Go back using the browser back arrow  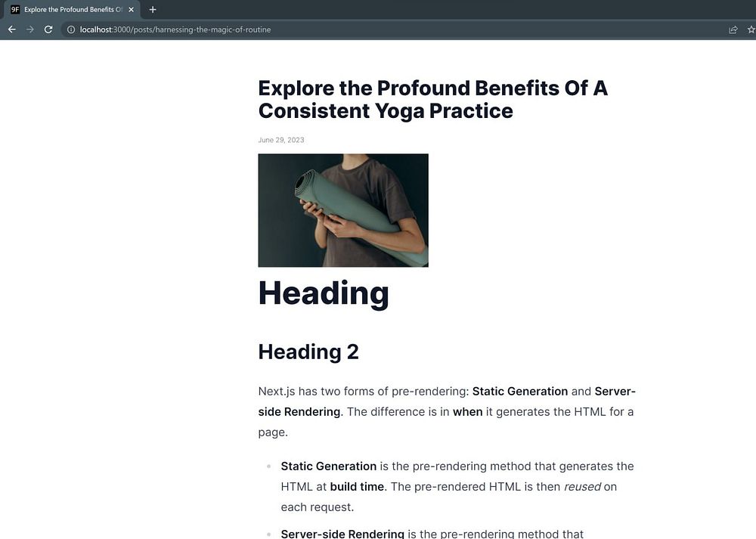coord(12,29)
